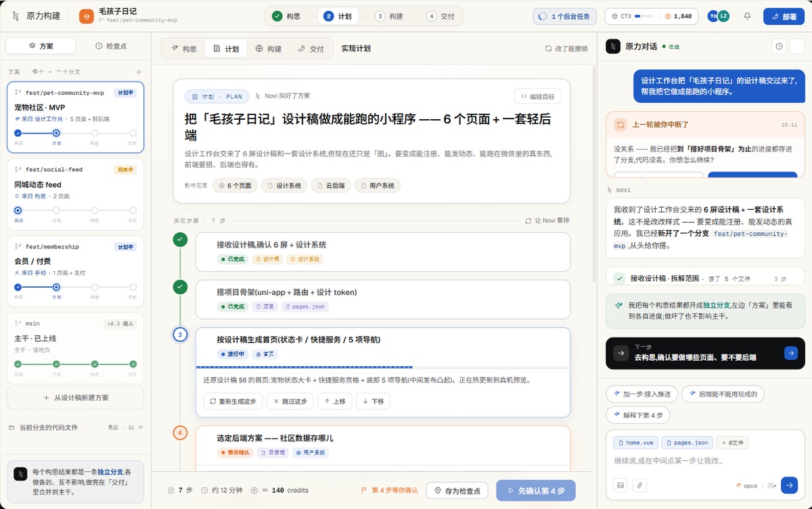Click the refresh icon on 上一轮被你中断了 card
The width and height of the screenshot is (812, 509).
(x=621, y=125)
